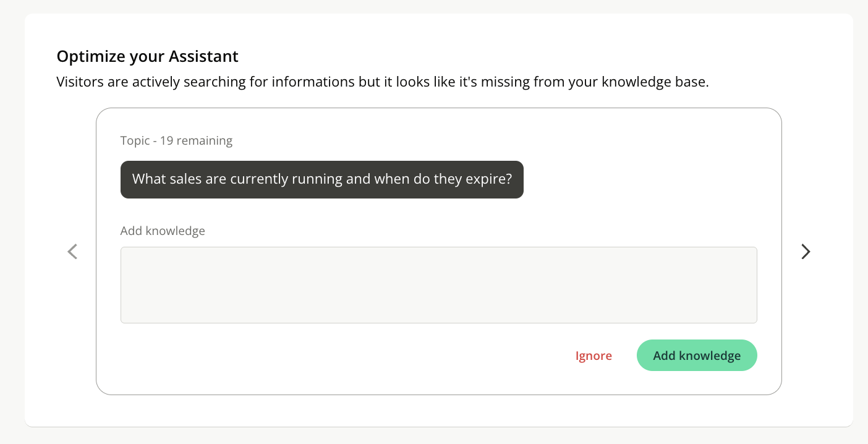The image size is (868, 444).
Task: Click the missing knowledge base description text
Action: [382, 82]
